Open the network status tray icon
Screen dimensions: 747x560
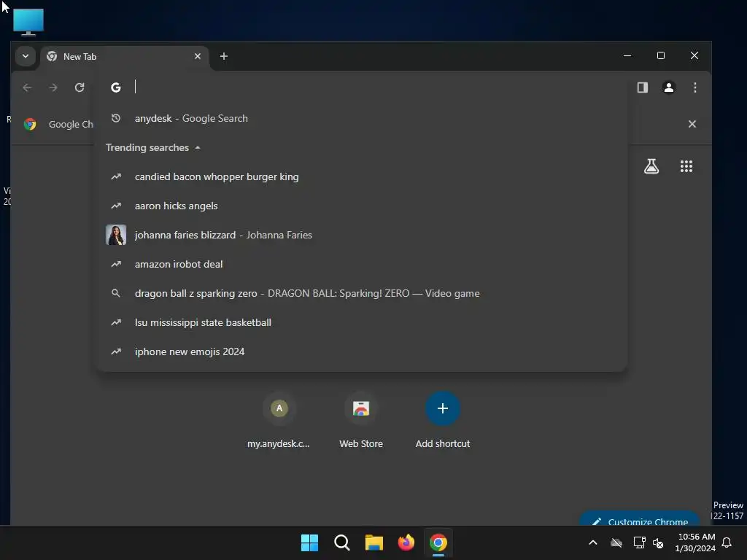click(x=639, y=542)
